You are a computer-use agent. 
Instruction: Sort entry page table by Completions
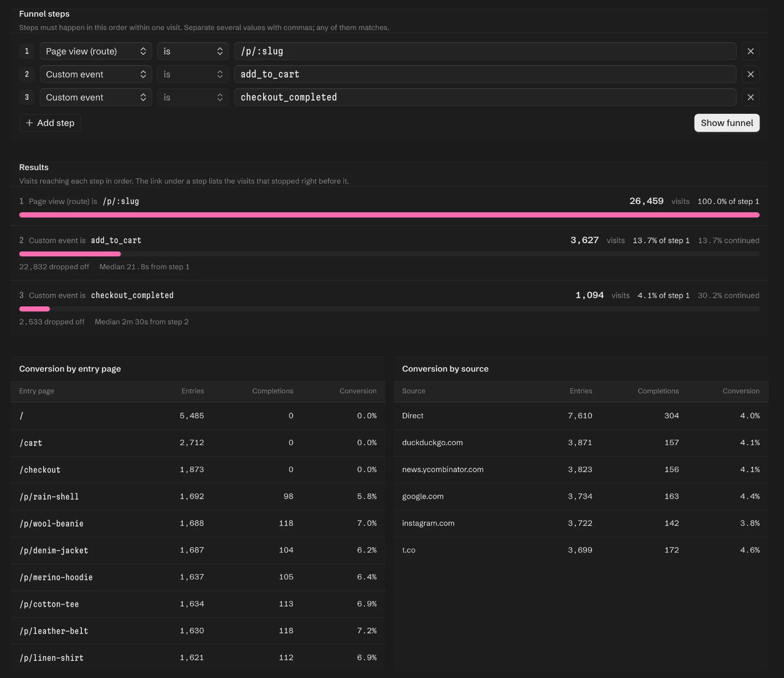pos(272,391)
